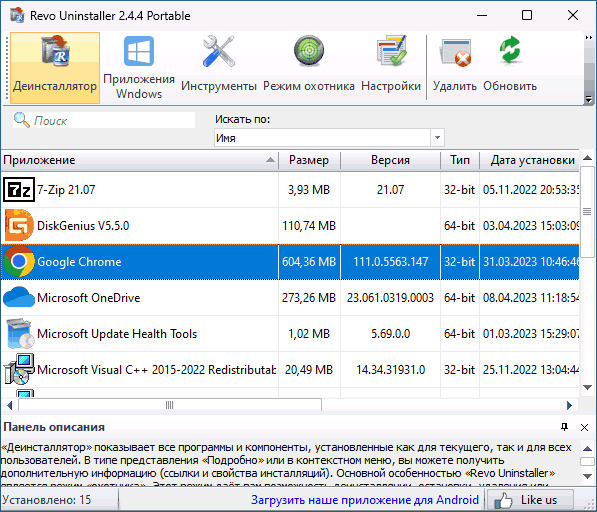Open the Инструменты wrench icon
This screenshot has width=597, height=512.
pyautogui.click(x=219, y=52)
